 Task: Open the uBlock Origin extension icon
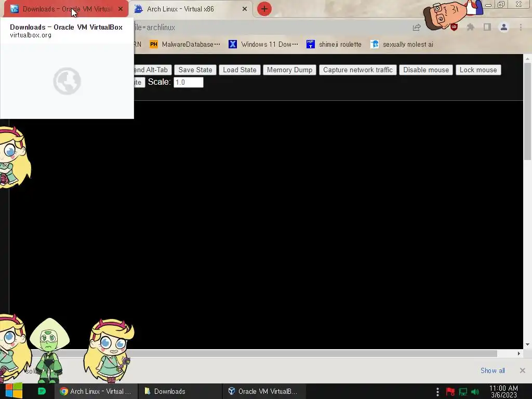(454, 27)
